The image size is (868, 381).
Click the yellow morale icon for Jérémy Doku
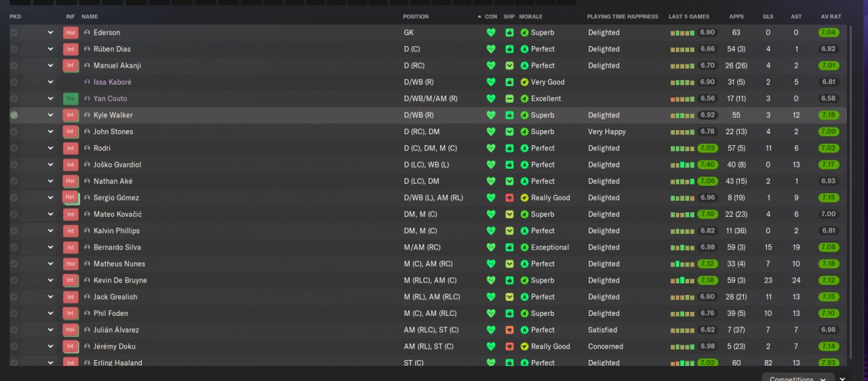click(524, 346)
